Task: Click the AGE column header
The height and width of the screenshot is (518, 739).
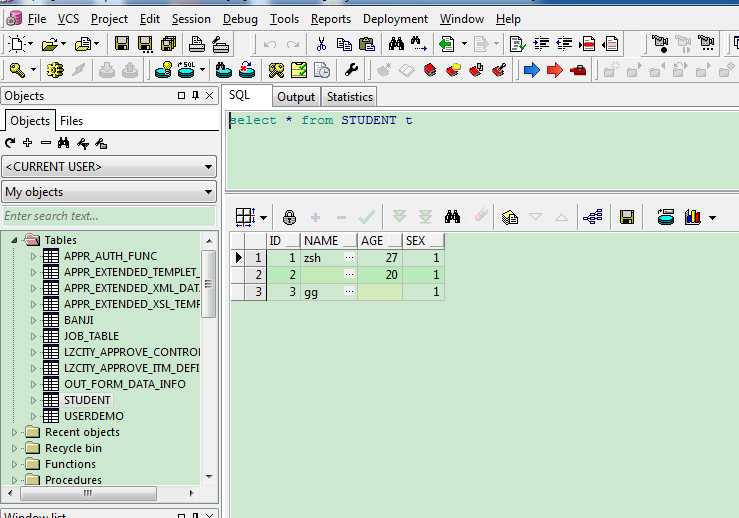Action: pyautogui.click(x=380, y=241)
